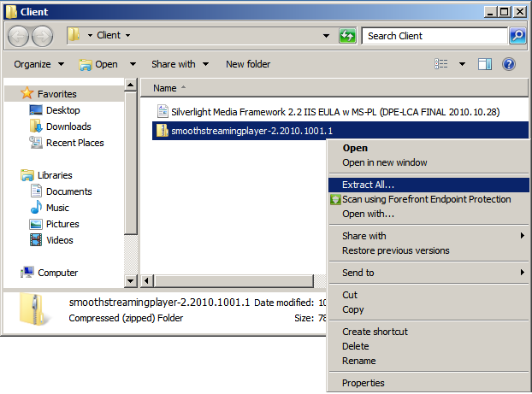Click the Search Client input field

(x=434, y=36)
